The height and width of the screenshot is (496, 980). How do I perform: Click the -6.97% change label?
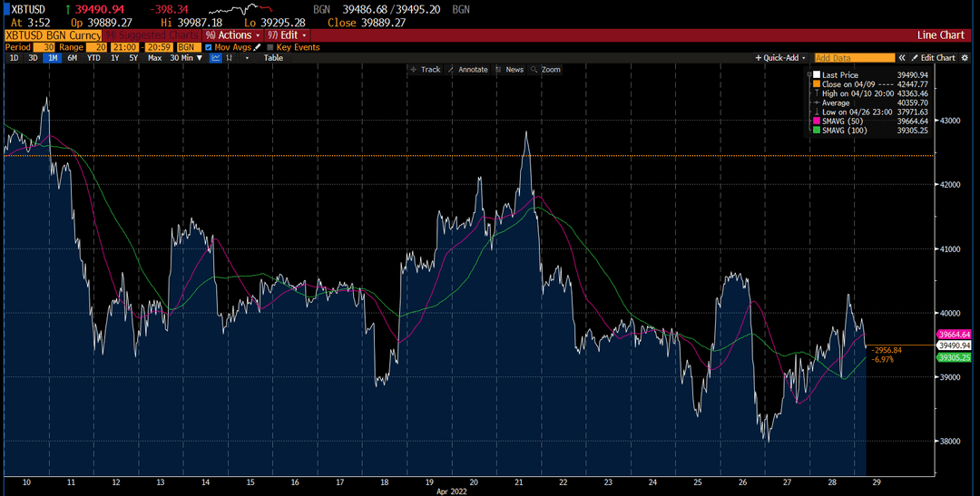885,359
